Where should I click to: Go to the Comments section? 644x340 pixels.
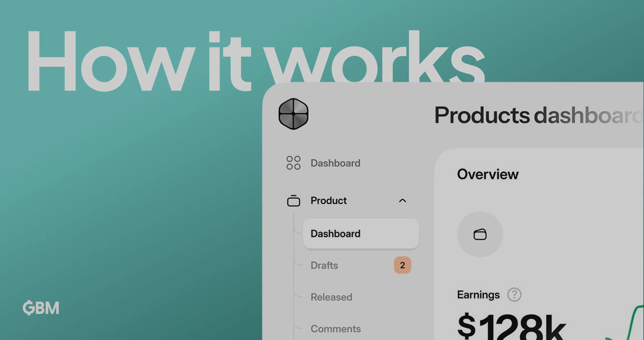pyautogui.click(x=336, y=329)
